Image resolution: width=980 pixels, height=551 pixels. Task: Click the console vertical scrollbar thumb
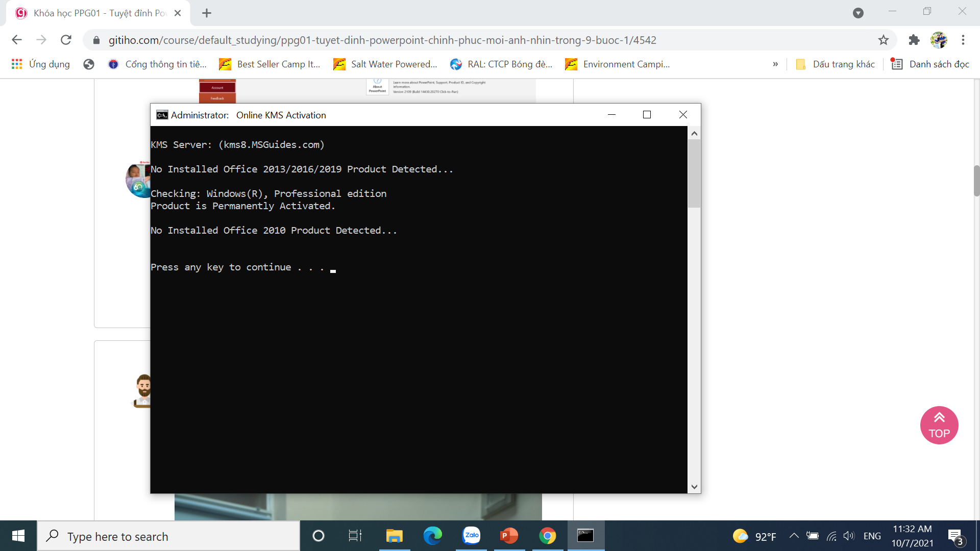point(694,173)
